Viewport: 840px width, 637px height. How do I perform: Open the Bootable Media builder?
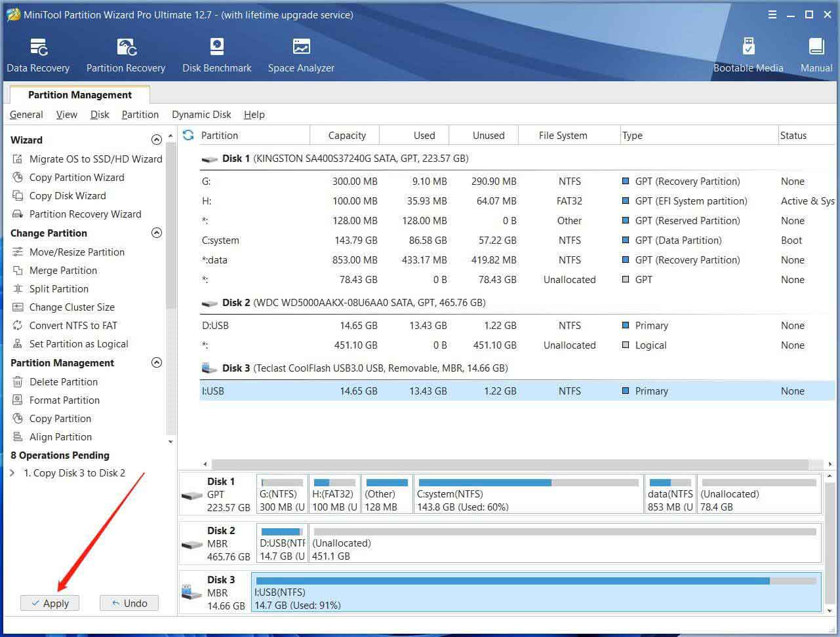748,56
